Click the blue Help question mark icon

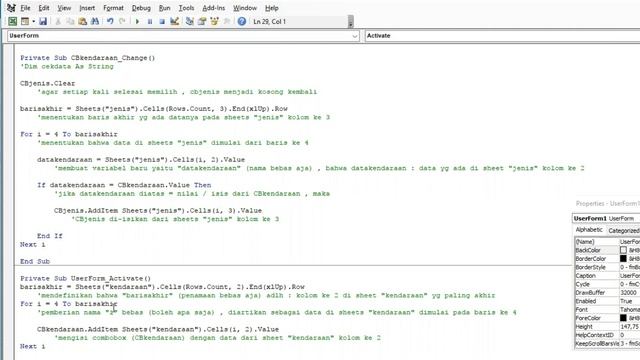pos(242,21)
